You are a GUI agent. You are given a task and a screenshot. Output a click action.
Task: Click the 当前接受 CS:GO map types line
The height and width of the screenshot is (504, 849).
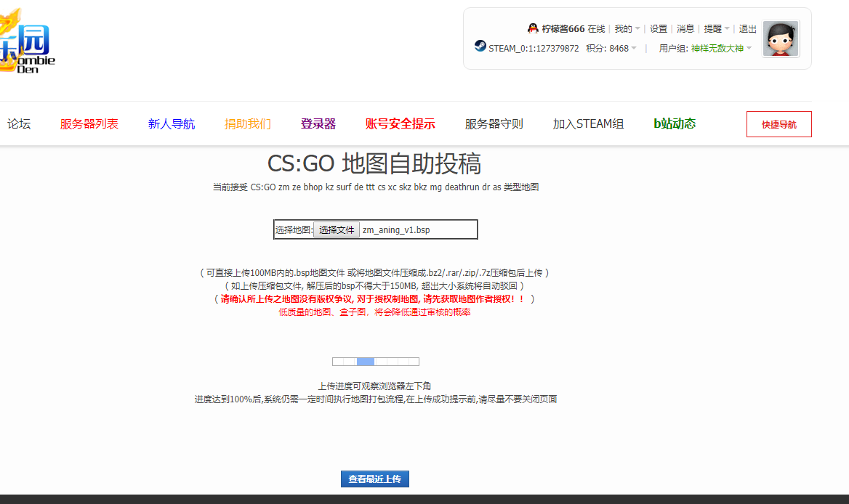pyautogui.click(x=376, y=187)
